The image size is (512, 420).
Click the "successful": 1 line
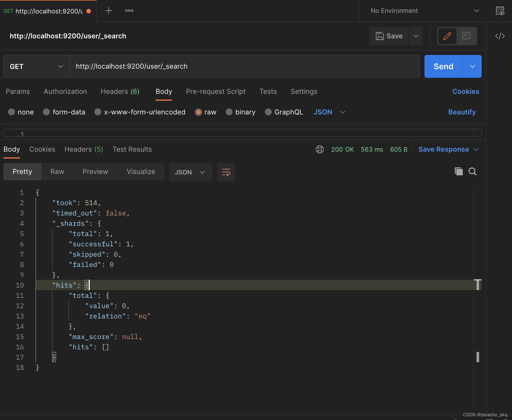pyautogui.click(x=101, y=244)
